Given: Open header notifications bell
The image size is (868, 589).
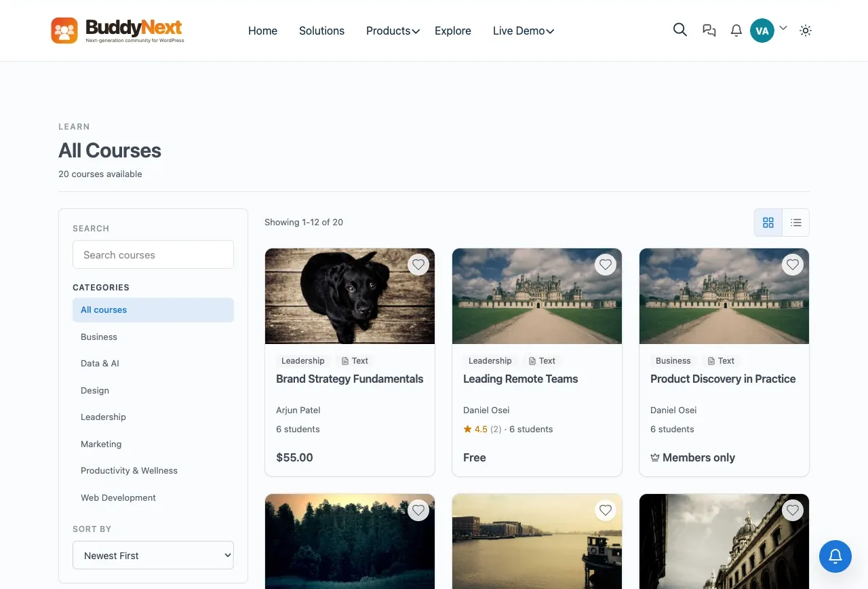Looking at the screenshot, I should coord(736,31).
